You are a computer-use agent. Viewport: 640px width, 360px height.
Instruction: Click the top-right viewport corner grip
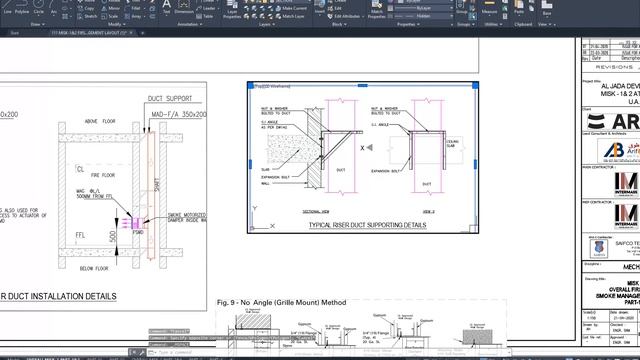click(475, 85)
